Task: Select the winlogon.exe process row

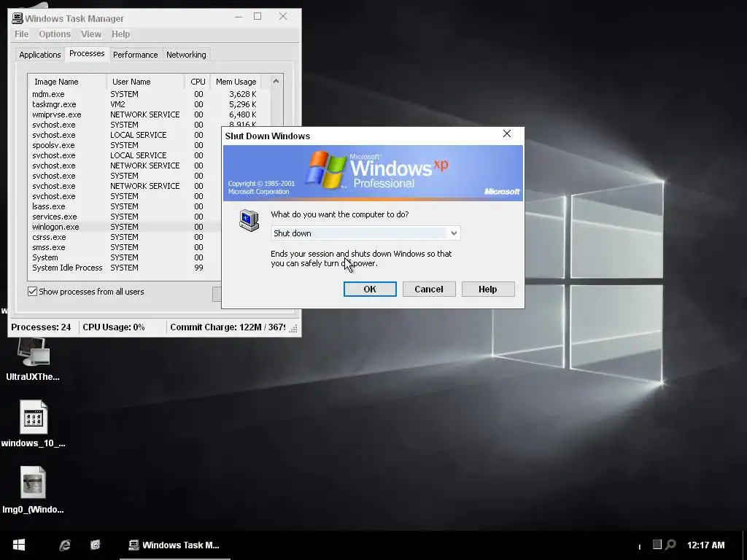Action: [x=125, y=227]
